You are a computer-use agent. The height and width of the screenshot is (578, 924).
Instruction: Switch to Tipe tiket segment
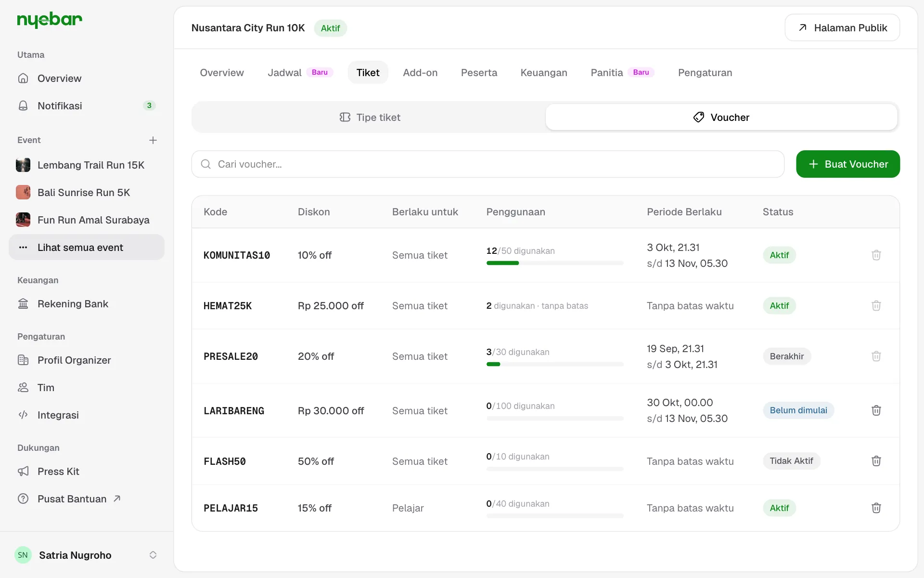[370, 117]
